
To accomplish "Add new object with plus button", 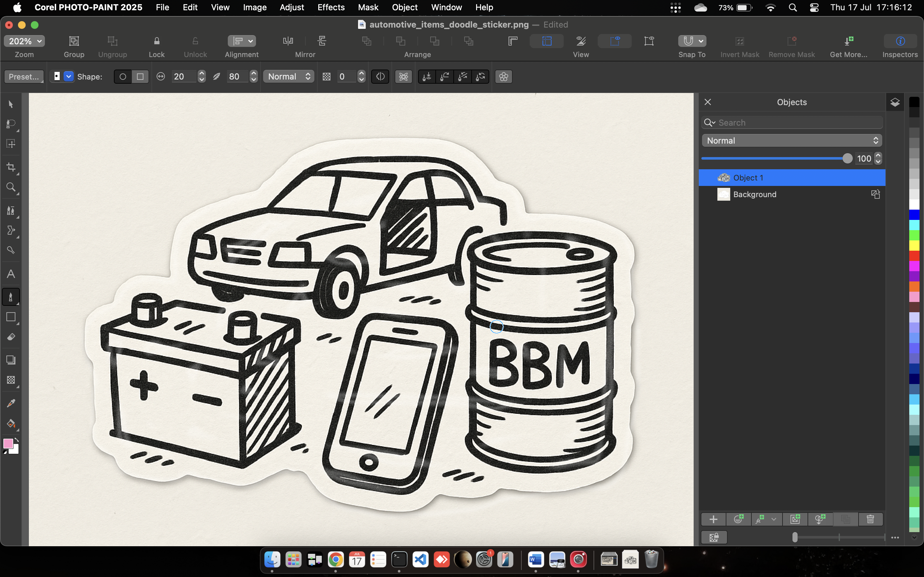I will click(713, 519).
